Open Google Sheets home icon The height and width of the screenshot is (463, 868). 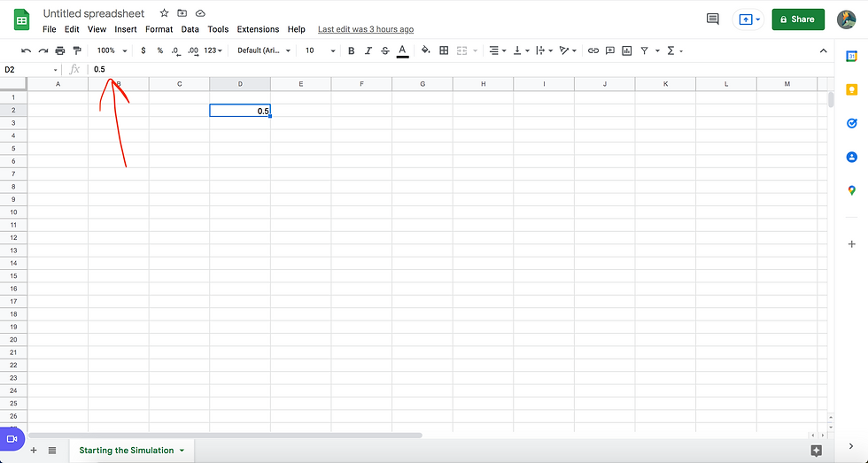pos(21,20)
